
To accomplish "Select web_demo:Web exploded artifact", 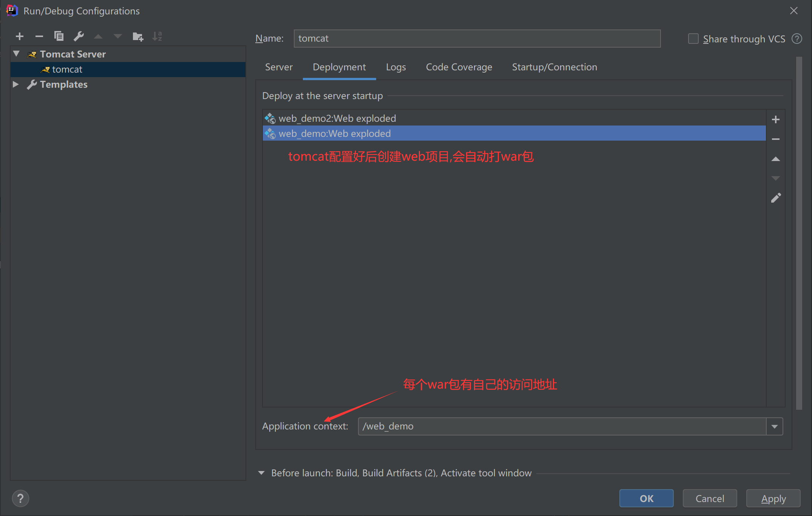I will pyautogui.click(x=514, y=133).
